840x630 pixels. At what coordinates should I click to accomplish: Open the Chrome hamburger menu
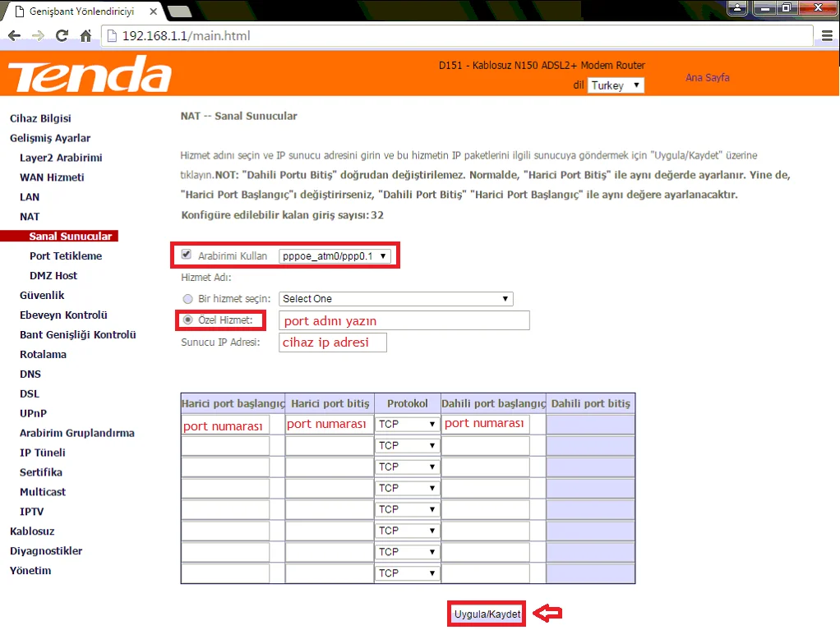[827, 36]
